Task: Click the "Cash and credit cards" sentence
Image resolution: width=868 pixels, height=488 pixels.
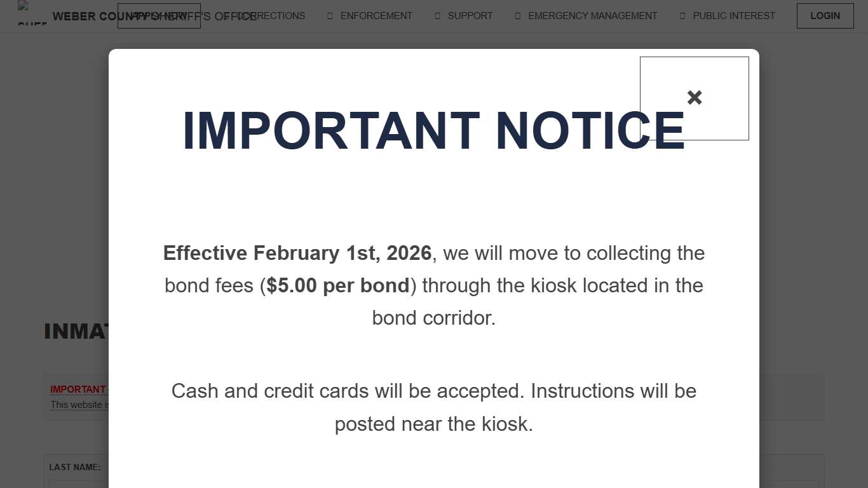Action: (433, 391)
